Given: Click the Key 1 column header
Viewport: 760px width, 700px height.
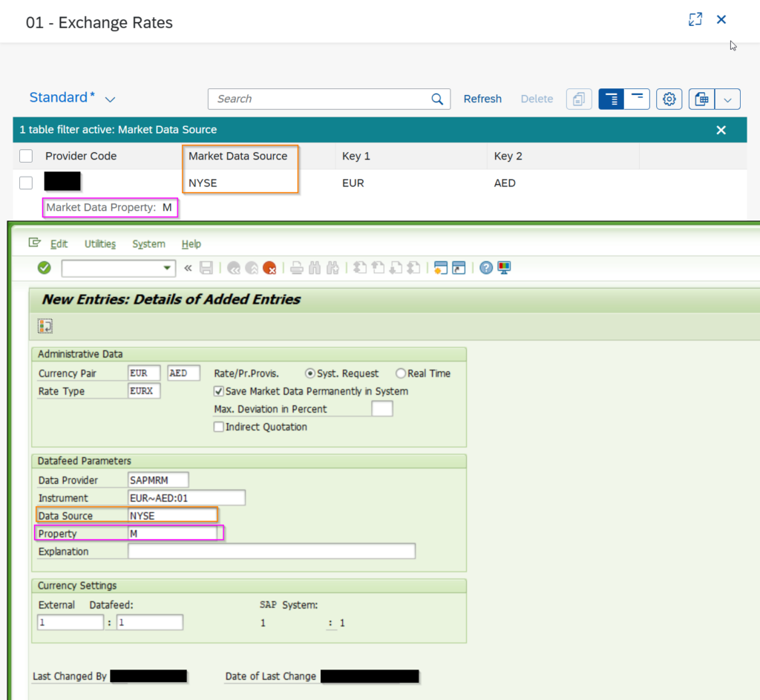Looking at the screenshot, I should pos(356,156).
